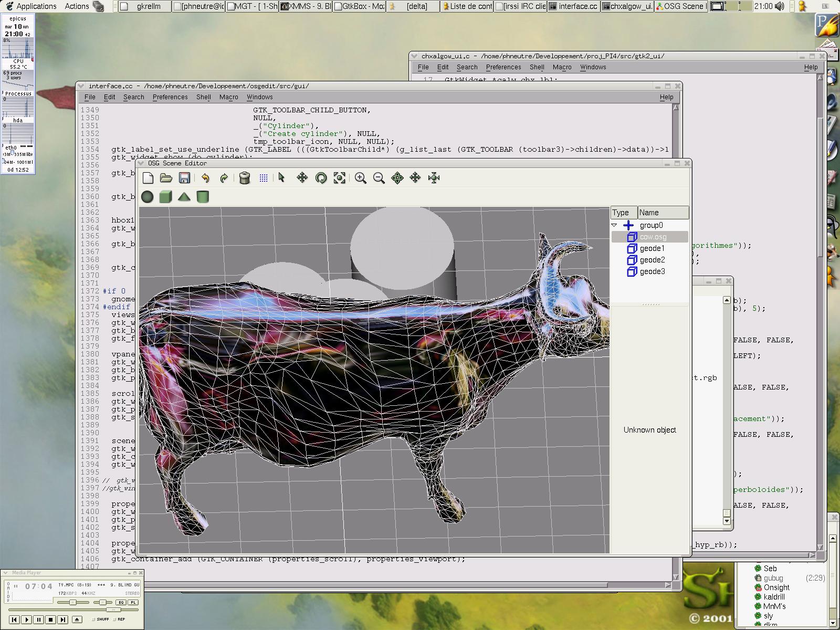Click the next track button in Media Player
Screen dimensions: 840x630
pyautogui.click(x=62, y=619)
